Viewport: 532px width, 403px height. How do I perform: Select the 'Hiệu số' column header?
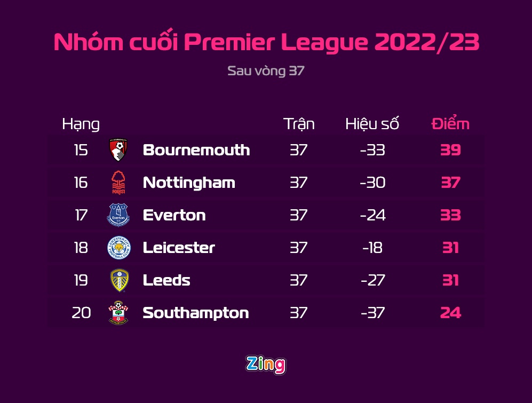372,124
